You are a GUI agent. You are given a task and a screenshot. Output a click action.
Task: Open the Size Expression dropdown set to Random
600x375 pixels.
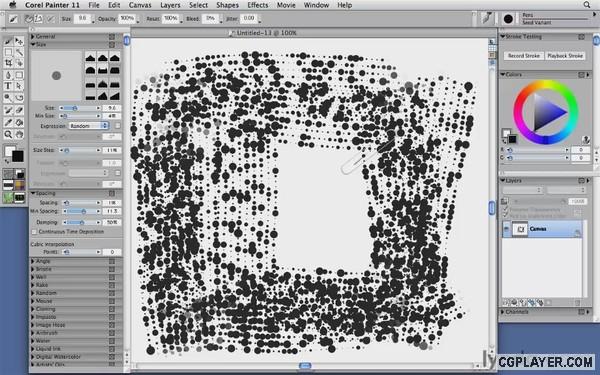click(89, 126)
